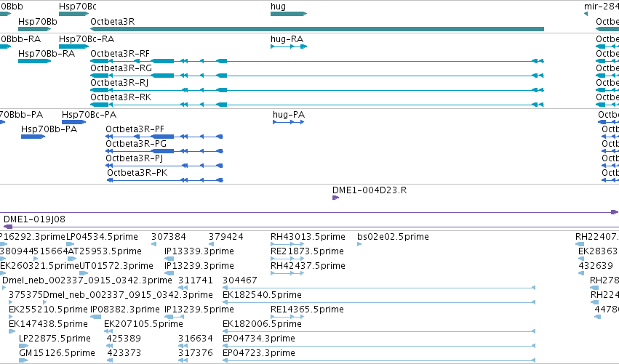Screen dimensions: 619x364
Task: Click the LP22875.5prime EST
Action: coord(23,346)
